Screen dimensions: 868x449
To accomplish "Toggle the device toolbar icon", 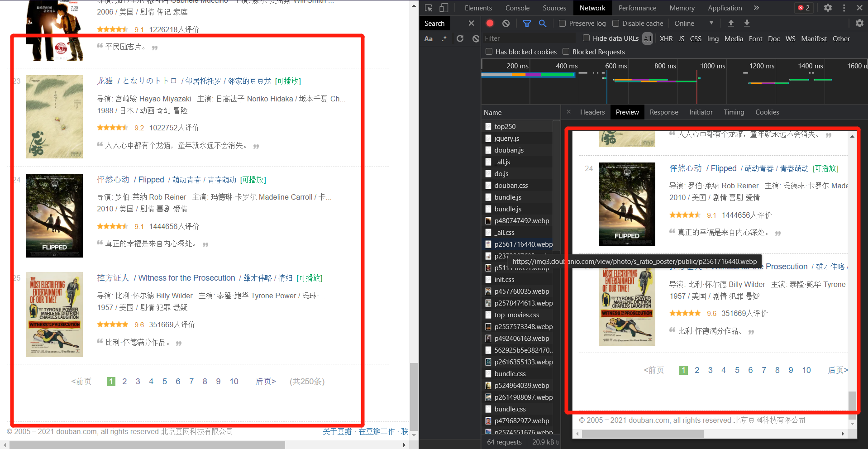I will point(444,8).
